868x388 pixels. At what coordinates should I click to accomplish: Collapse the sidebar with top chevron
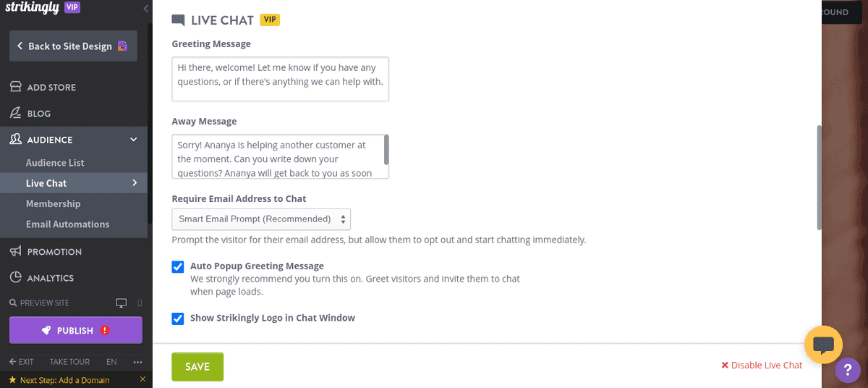point(146,9)
